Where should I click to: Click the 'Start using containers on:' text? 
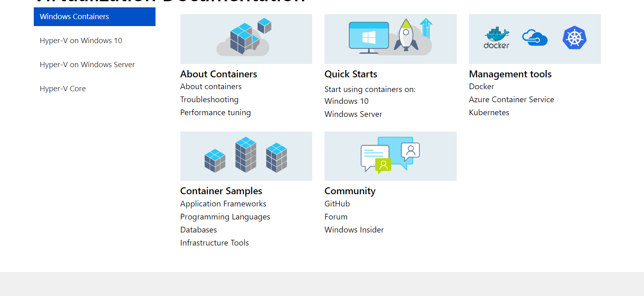(370, 90)
